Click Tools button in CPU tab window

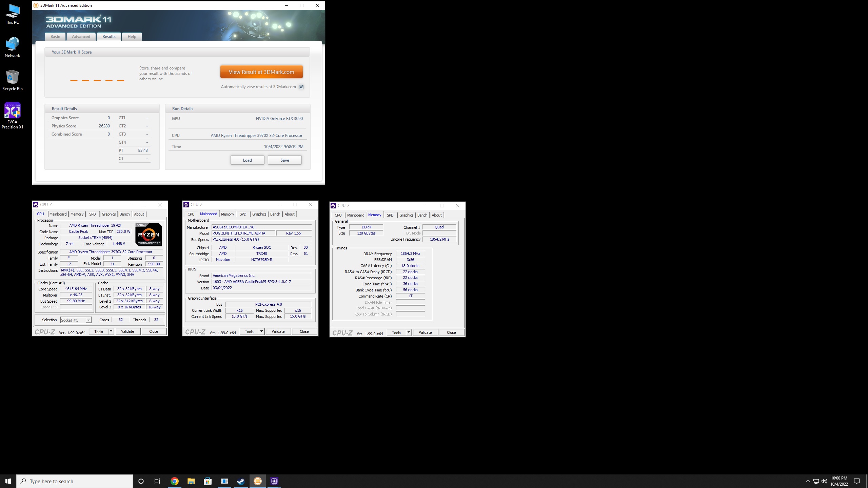[99, 331]
